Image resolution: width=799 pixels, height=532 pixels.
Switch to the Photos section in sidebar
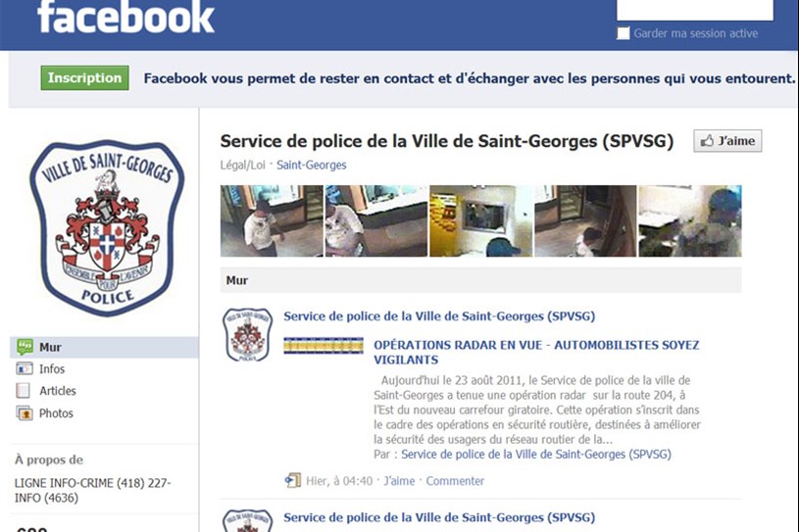56,412
